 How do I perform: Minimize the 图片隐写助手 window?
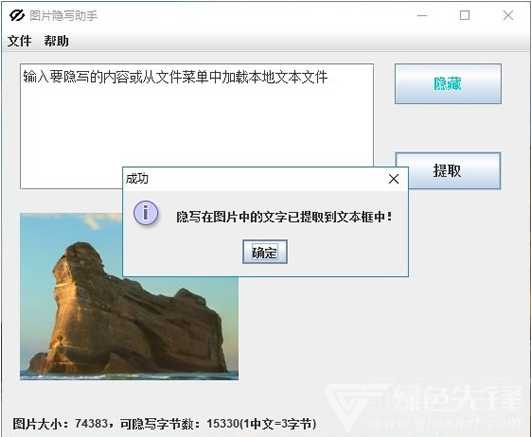pos(422,15)
